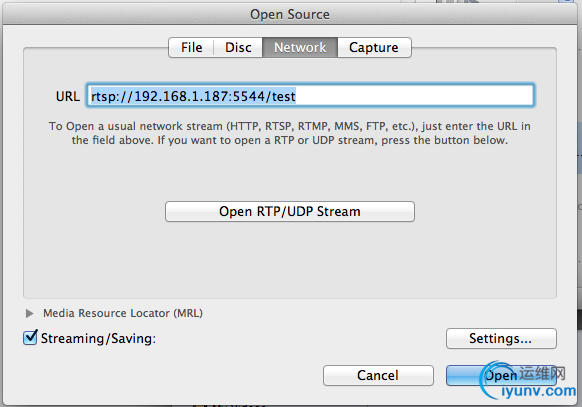Click the iyunv.com watermark text

pos(538,391)
